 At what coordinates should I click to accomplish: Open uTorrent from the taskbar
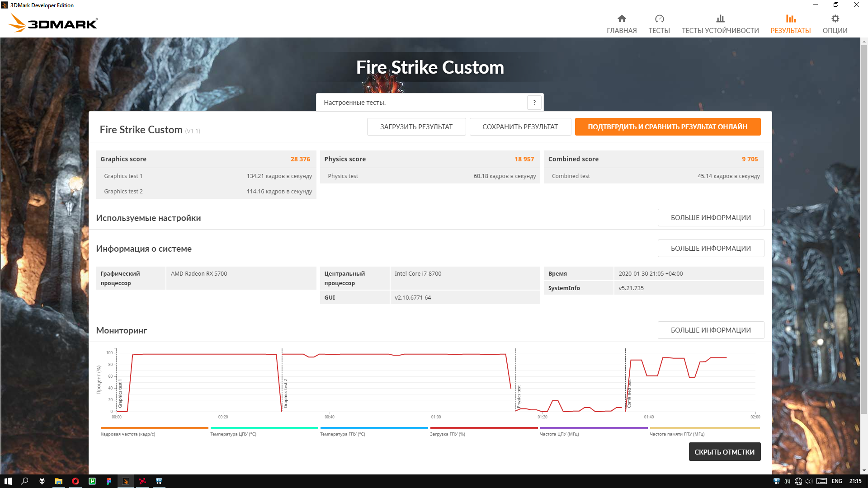click(92, 481)
